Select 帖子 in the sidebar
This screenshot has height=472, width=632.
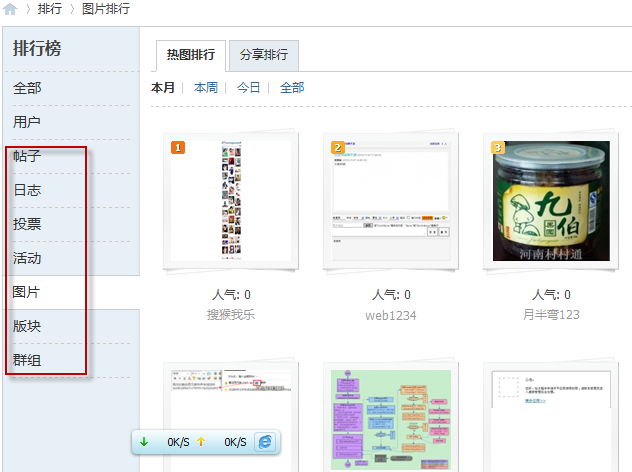(x=27, y=156)
